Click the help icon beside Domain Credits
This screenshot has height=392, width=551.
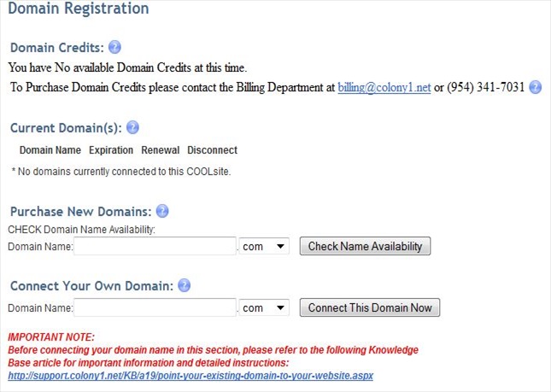(115, 47)
